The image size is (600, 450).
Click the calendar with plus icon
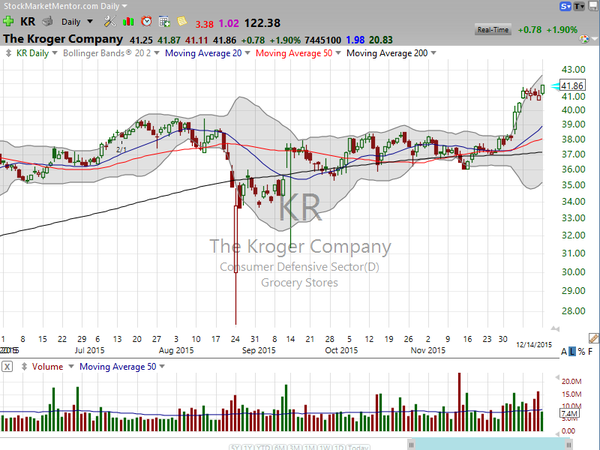165,21
